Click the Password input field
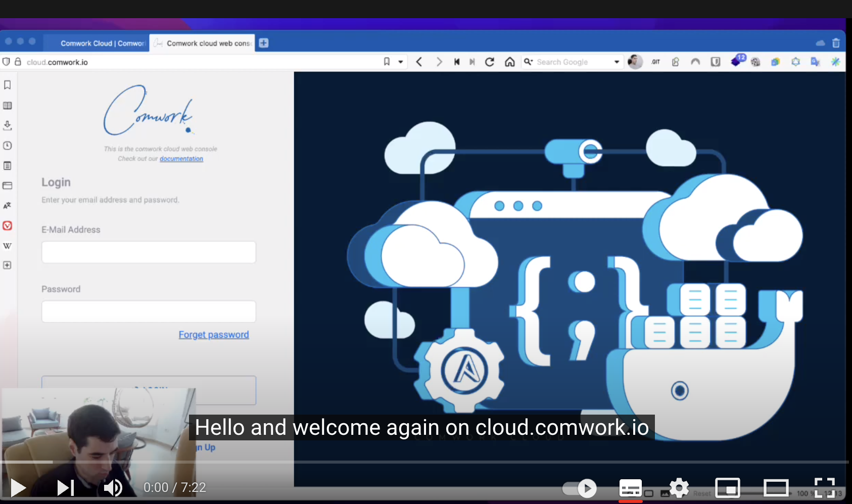 149,312
